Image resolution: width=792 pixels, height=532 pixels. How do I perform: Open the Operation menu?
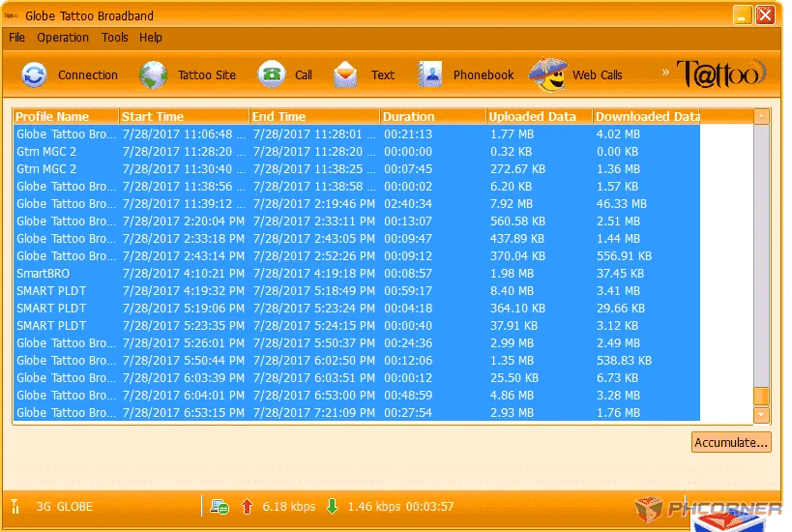click(x=63, y=38)
